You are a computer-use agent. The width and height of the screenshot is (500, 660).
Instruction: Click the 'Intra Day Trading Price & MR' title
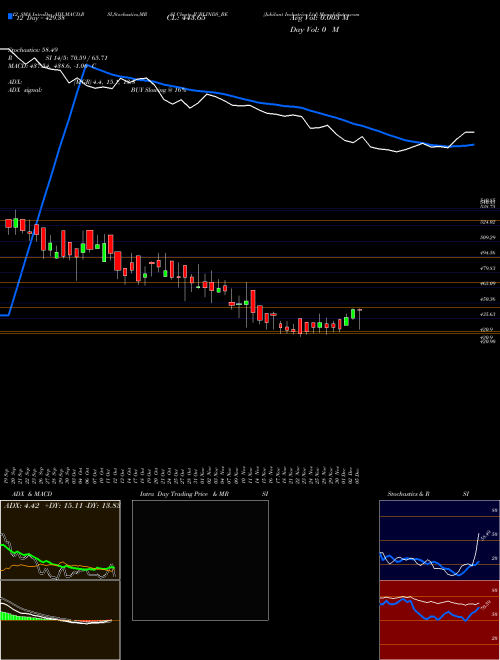[184, 494]
